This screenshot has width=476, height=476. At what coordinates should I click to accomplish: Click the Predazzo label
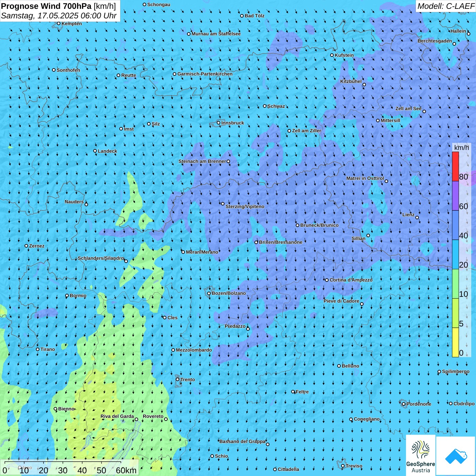click(235, 326)
